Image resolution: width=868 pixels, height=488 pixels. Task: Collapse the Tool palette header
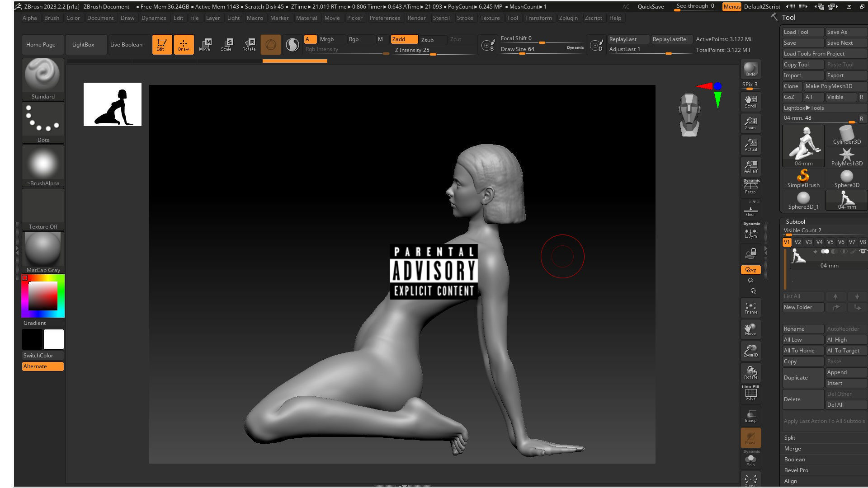pos(789,17)
